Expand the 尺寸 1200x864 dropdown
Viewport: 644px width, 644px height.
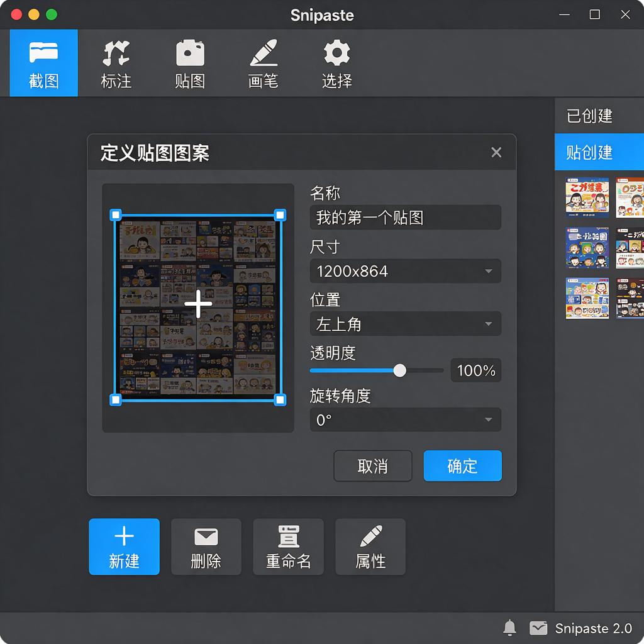click(406, 270)
